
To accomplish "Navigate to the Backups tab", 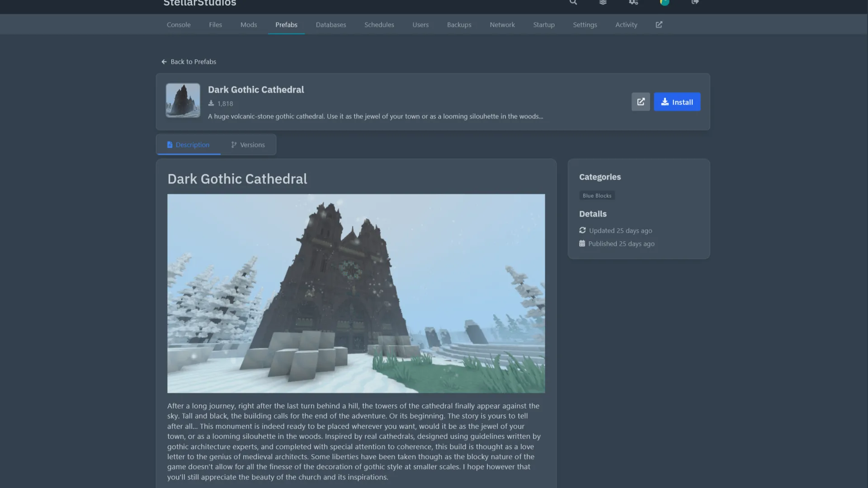I will [459, 25].
